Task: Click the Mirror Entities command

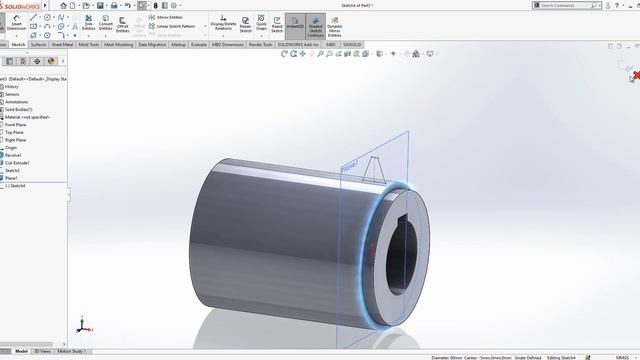Action: (166, 17)
